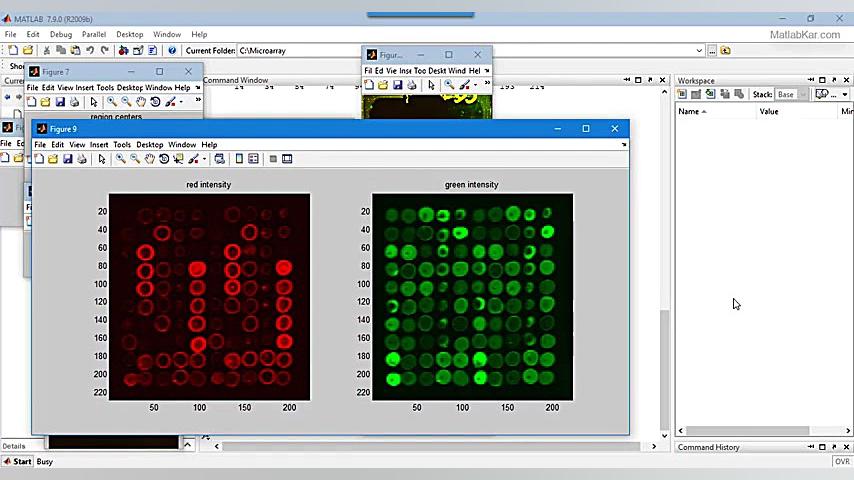Open Tools menu in Figure 7
854x480 pixels.
pos(105,88)
